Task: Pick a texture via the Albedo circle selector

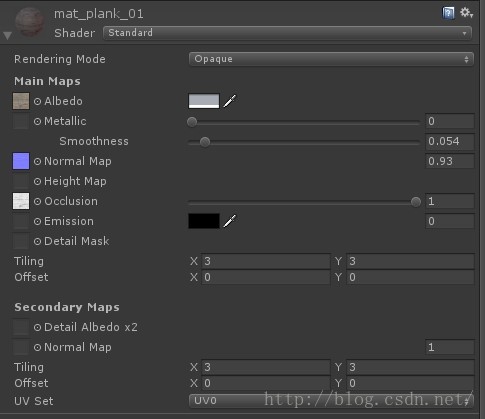Action: point(37,101)
